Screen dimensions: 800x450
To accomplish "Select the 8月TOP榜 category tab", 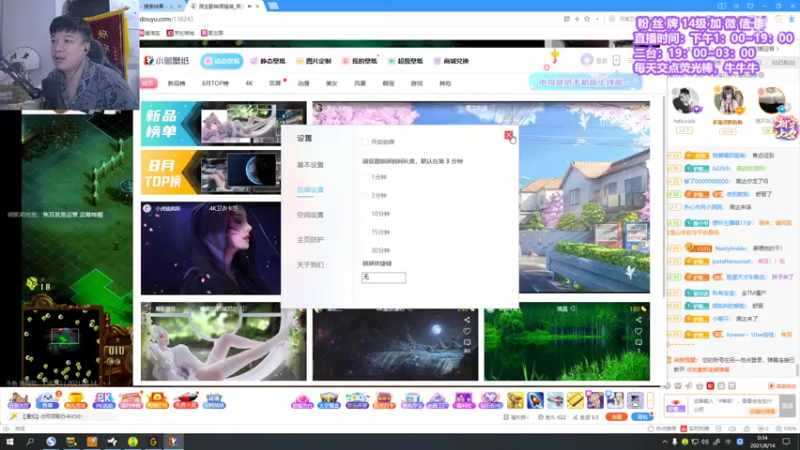I will click(x=215, y=83).
